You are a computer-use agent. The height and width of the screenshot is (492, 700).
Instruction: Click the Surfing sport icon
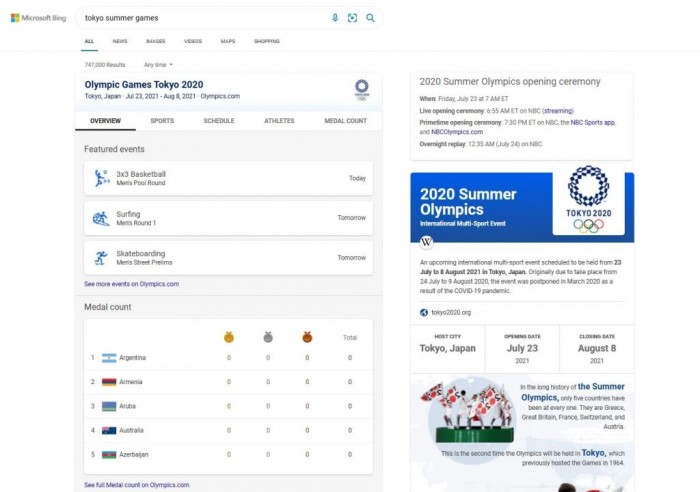(101, 218)
